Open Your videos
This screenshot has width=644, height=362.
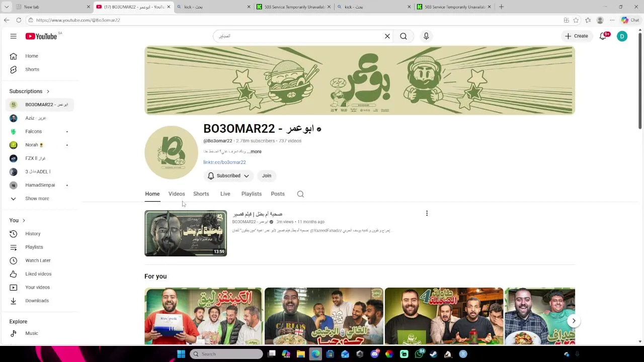40,287
